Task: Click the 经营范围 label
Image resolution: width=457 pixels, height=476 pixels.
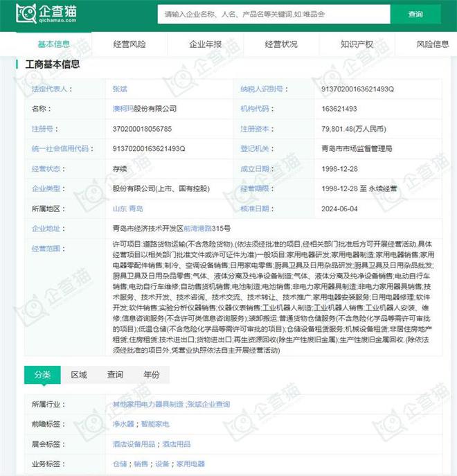Action: (46, 249)
